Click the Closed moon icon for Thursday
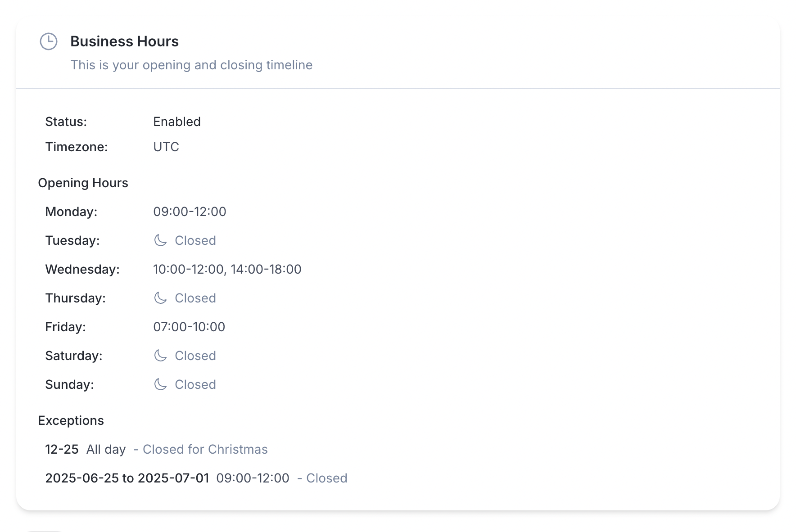 160,298
